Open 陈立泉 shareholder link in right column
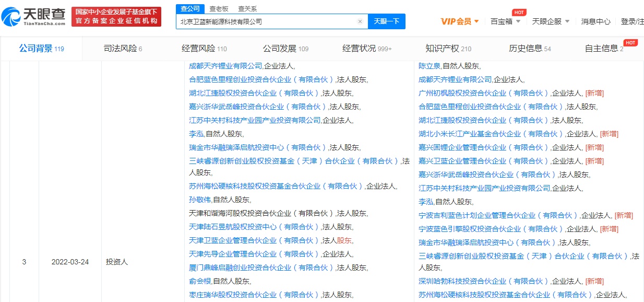Image resolution: width=644 pixels, height=302 pixels. (x=430, y=66)
